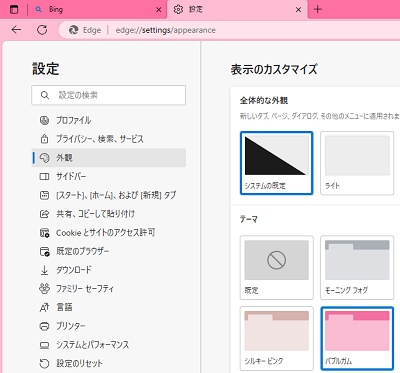The image size is (400, 373).
Task: Click the プロファイル profile icon
Action: 44,120
